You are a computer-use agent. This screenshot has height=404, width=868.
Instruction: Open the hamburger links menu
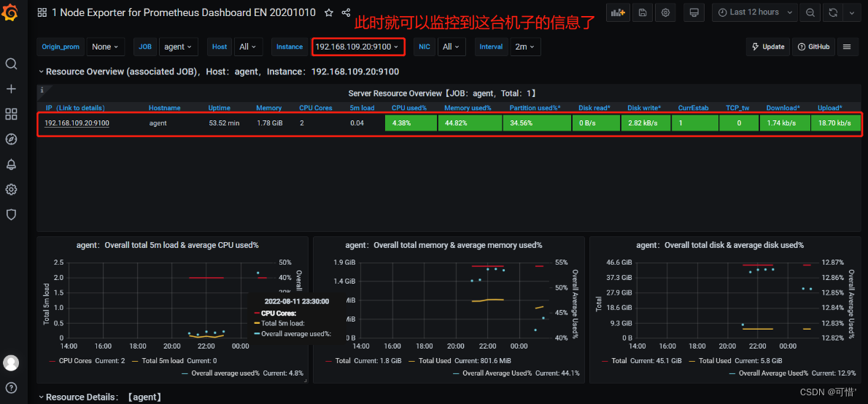[x=846, y=47]
